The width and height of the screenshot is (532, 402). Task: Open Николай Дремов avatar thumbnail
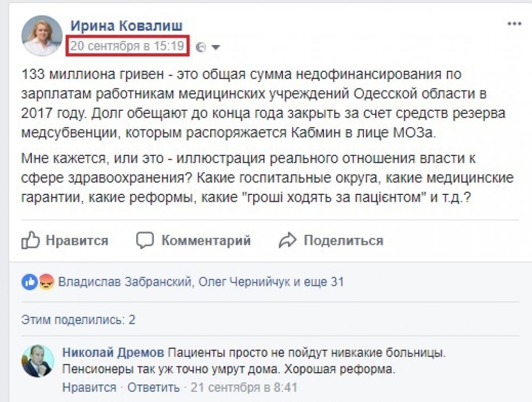(x=38, y=361)
